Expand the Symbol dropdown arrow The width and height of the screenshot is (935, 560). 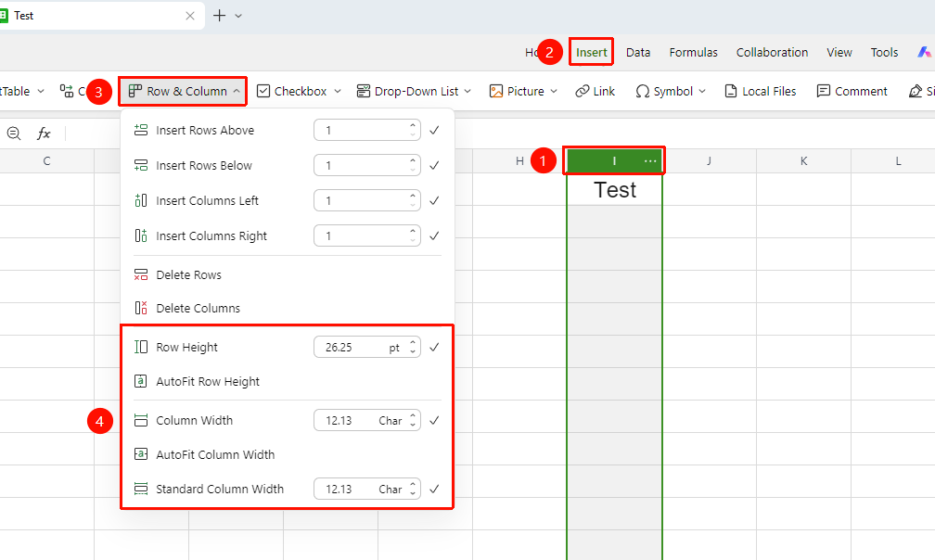tap(702, 91)
